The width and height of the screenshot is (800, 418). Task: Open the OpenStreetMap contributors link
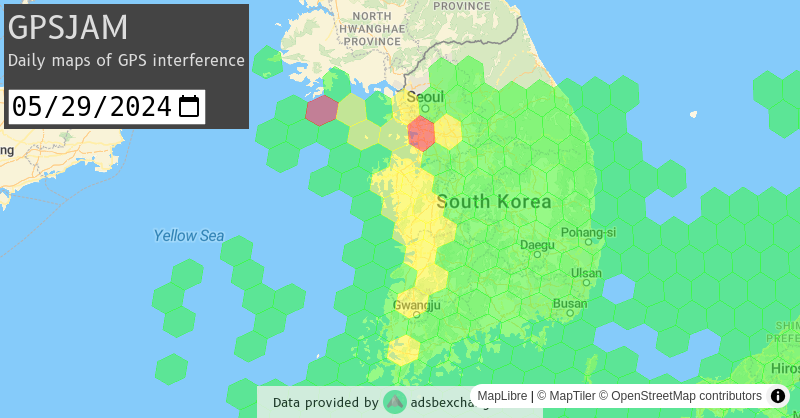click(x=680, y=396)
